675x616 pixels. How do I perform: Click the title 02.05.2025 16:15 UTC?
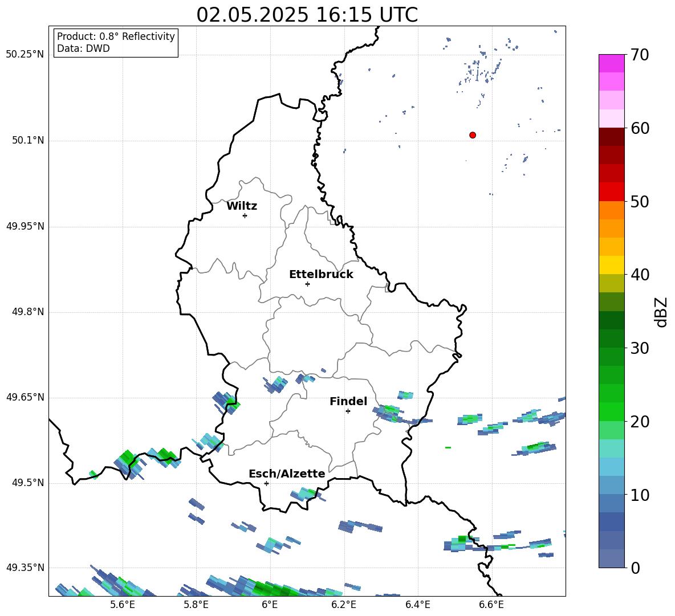pos(307,15)
